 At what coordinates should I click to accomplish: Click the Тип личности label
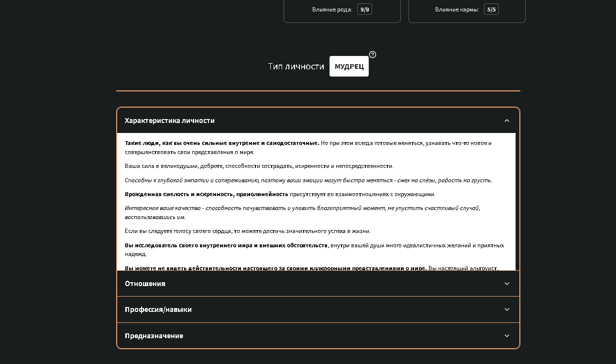point(296,66)
